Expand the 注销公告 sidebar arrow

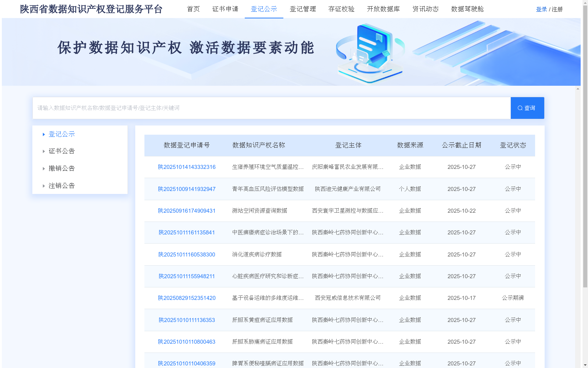tap(44, 186)
